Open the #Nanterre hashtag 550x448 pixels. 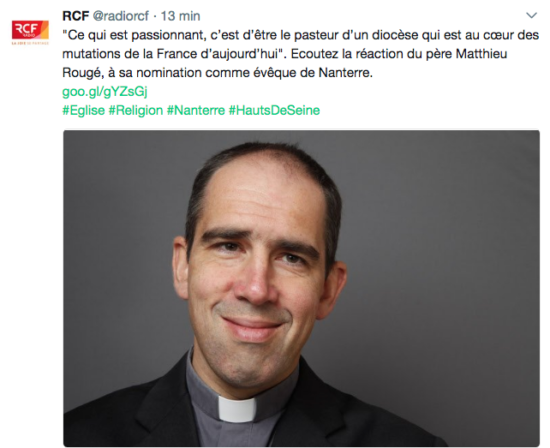coord(196,110)
